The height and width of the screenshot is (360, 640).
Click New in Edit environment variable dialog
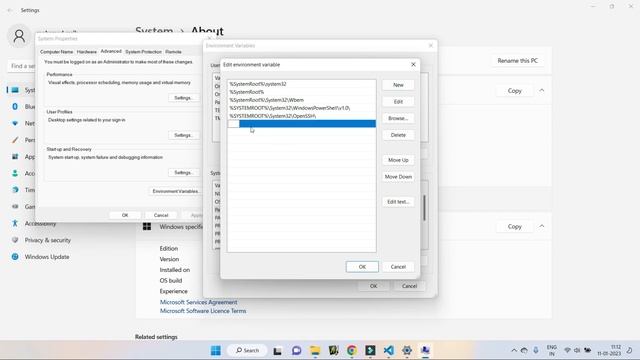398,85
